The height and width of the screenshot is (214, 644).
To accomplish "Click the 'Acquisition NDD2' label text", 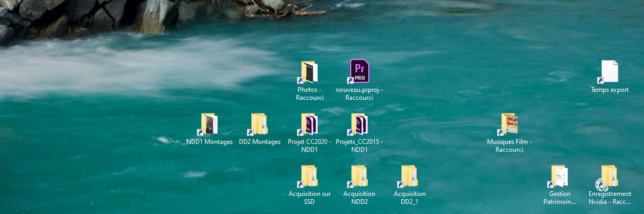I will 360,198.
